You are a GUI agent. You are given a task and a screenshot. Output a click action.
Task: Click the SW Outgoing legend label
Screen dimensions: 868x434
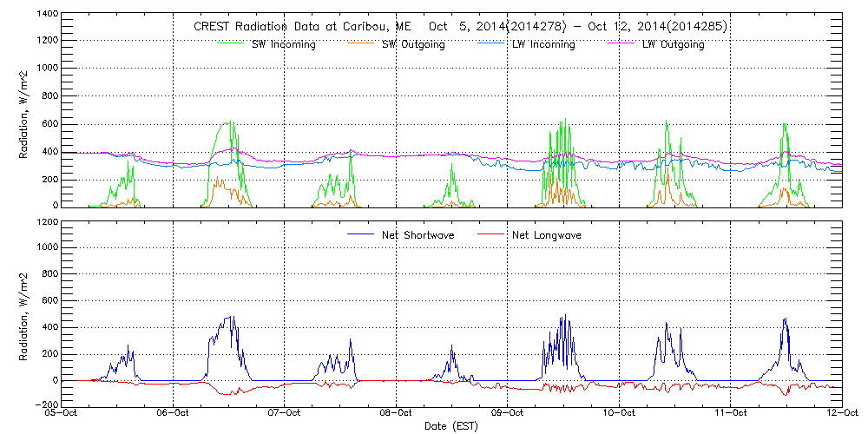(413, 44)
